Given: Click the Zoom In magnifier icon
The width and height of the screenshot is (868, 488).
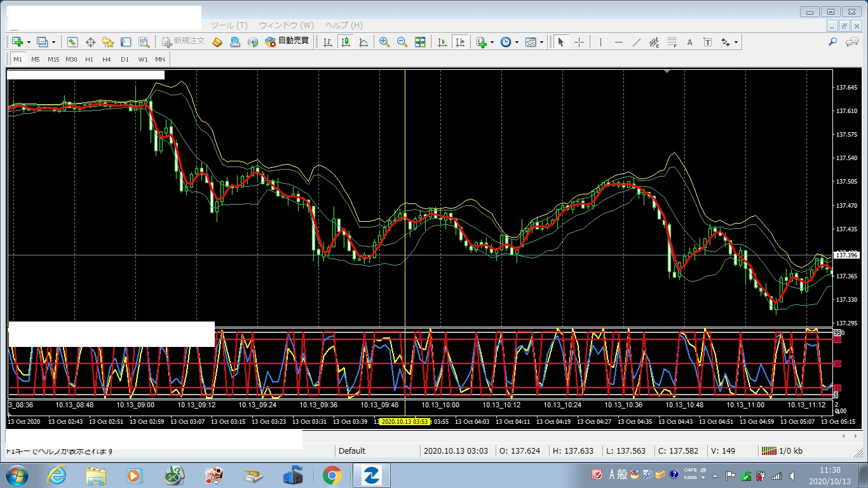Looking at the screenshot, I should click(x=384, y=42).
